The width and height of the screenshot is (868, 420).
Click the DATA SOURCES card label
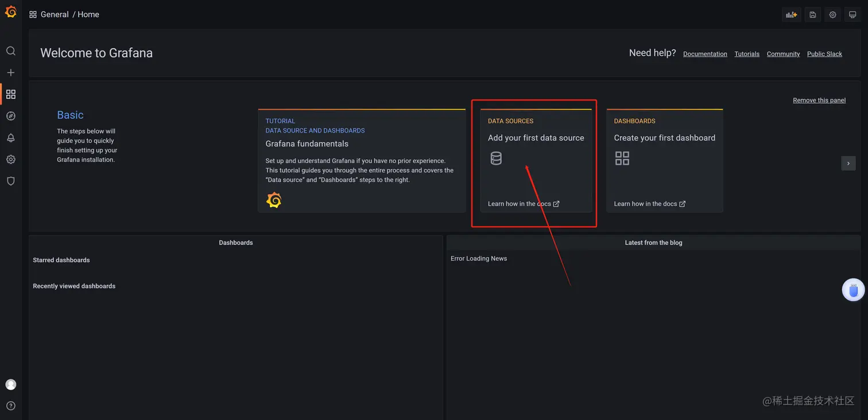(x=510, y=121)
